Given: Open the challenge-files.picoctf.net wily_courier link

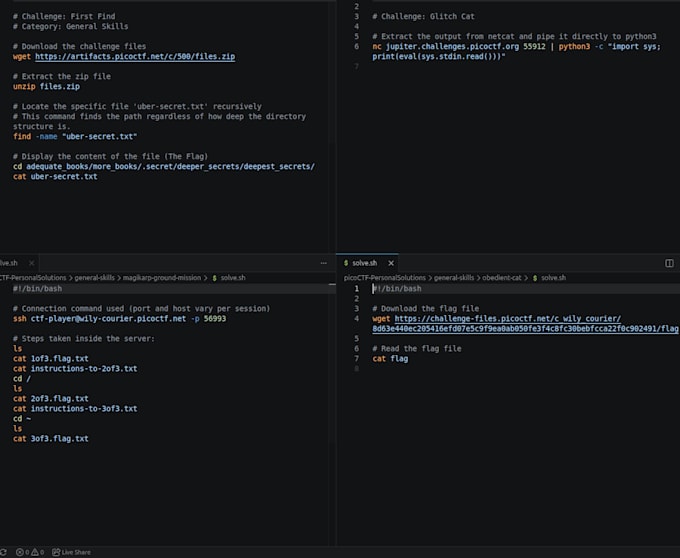Looking at the screenshot, I should click(525, 323).
